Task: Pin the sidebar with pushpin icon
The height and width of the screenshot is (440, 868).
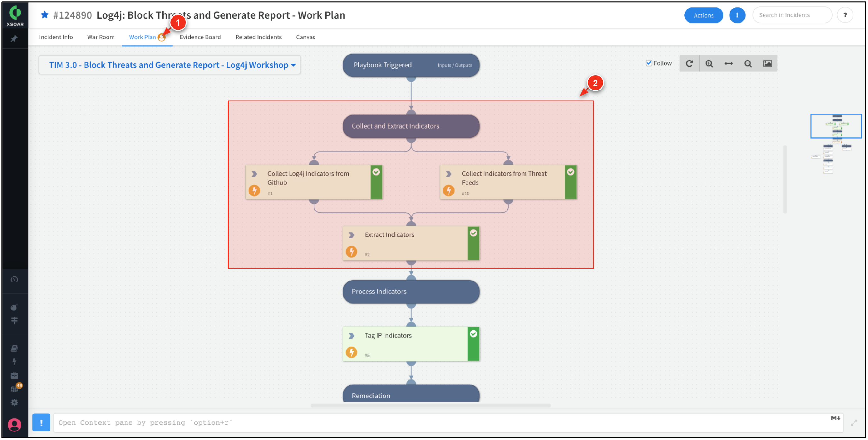Action: pos(14,38)
